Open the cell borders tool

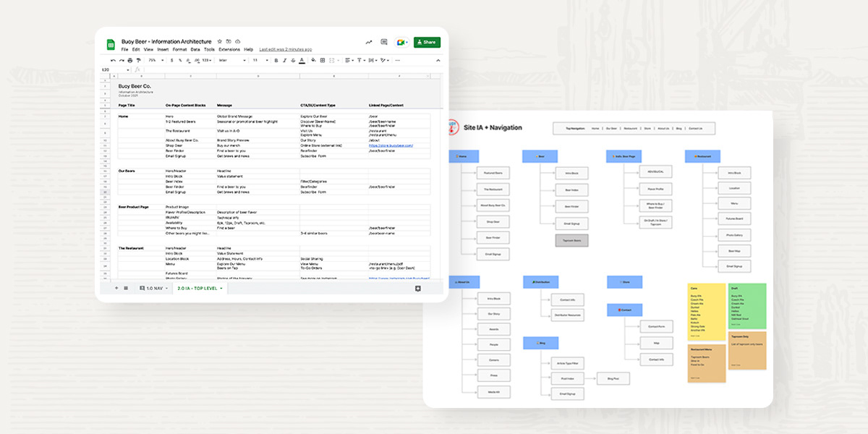pos(323,60)
